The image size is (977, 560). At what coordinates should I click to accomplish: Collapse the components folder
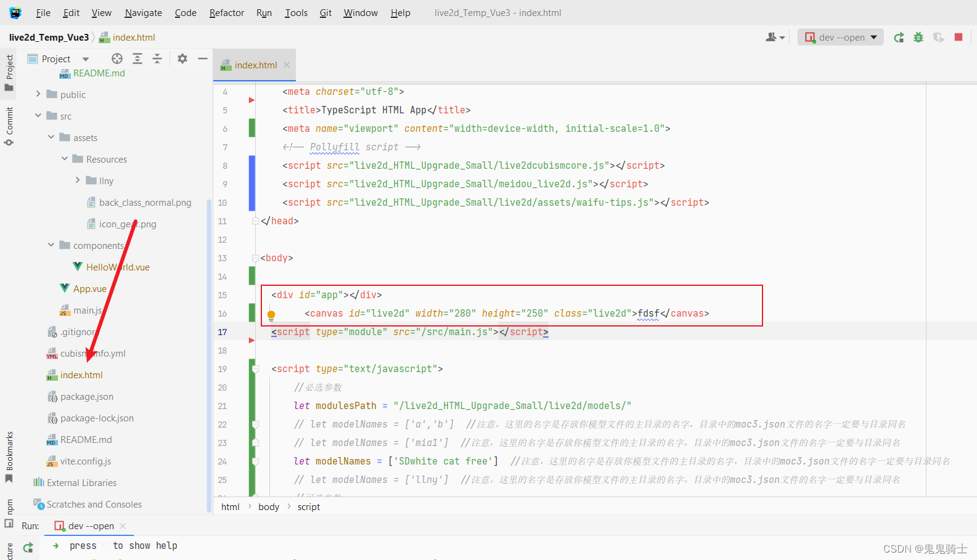pos(51,245)
